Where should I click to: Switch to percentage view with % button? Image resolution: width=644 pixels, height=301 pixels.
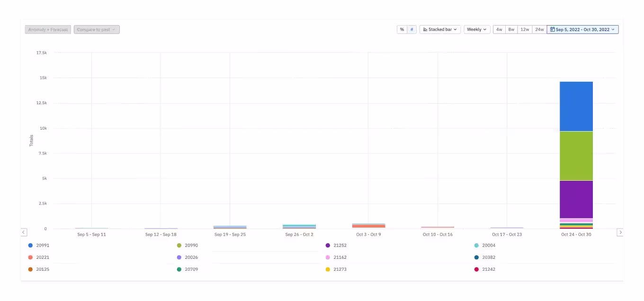(402, 29)
